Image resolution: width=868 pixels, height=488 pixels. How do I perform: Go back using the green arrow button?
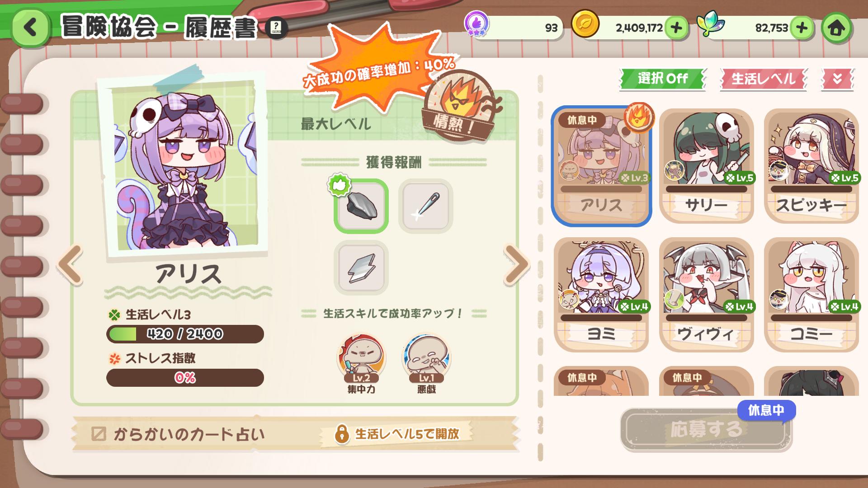coord(30,27)
